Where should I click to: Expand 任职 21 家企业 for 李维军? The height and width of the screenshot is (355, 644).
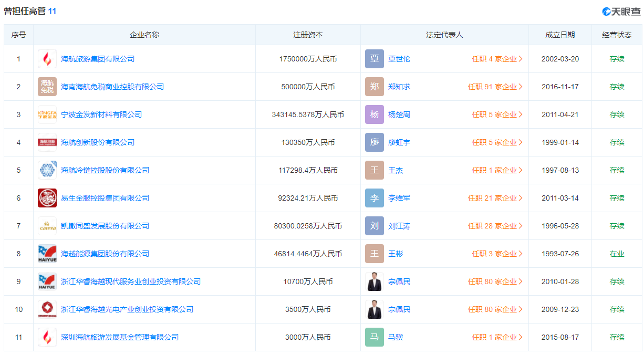point(495,198)
